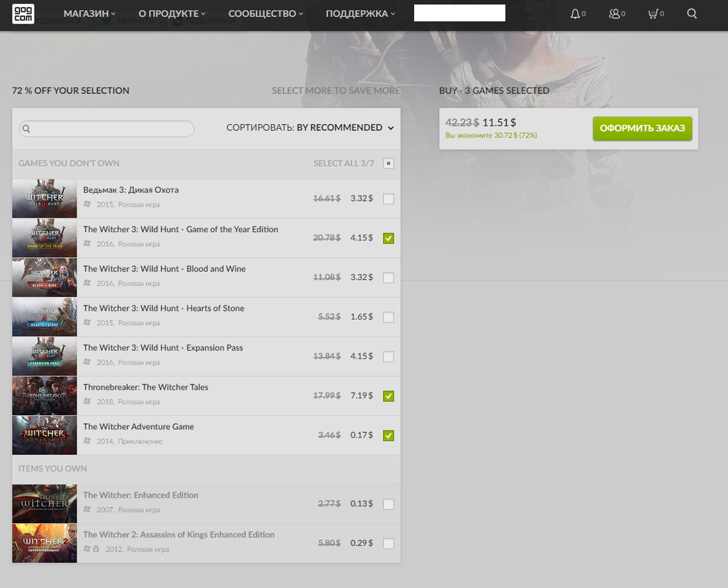Check the Blood and Wine checkbox
Screen dimensions: 728x588
tap(388, 278)
